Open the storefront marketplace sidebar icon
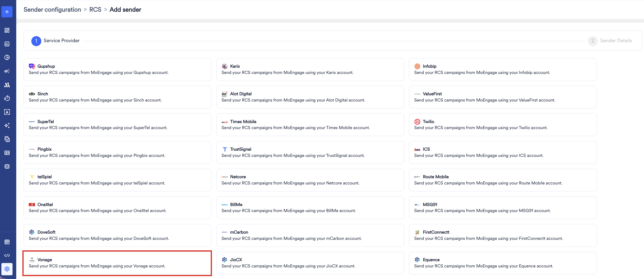Viewport: 644px width, 279px height. (7, 242)
